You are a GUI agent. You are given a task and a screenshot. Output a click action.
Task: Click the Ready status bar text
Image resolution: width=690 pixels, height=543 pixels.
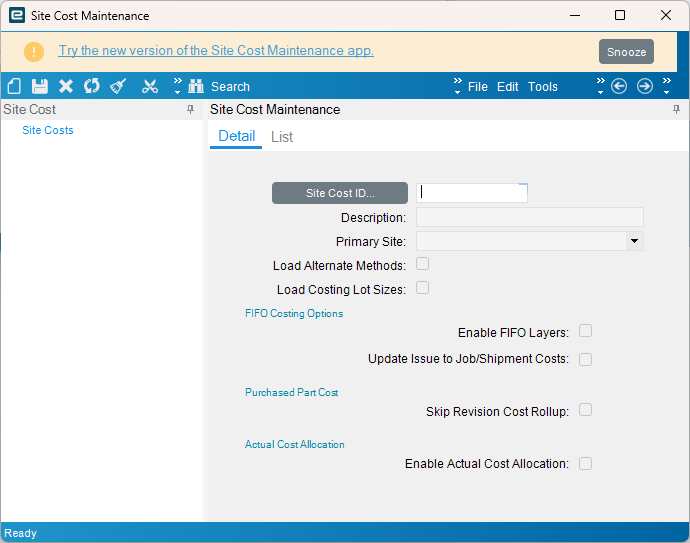(x=20, y=533)
